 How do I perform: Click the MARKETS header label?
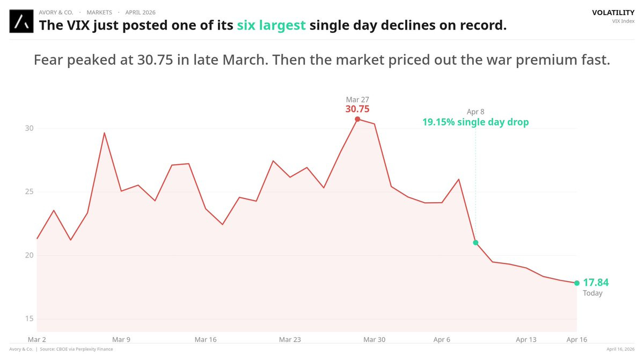[99, 12]
